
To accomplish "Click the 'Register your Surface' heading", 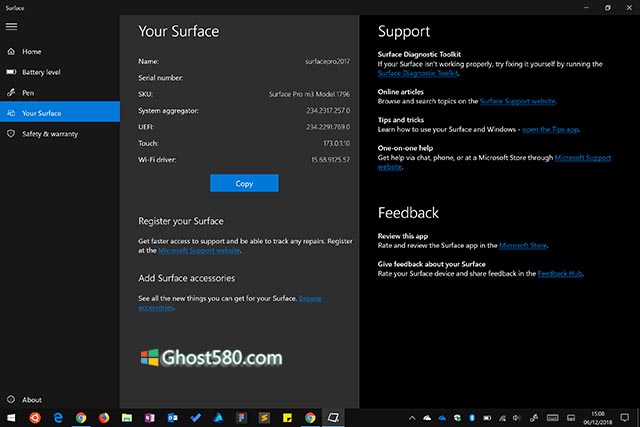I will (181, 221).
